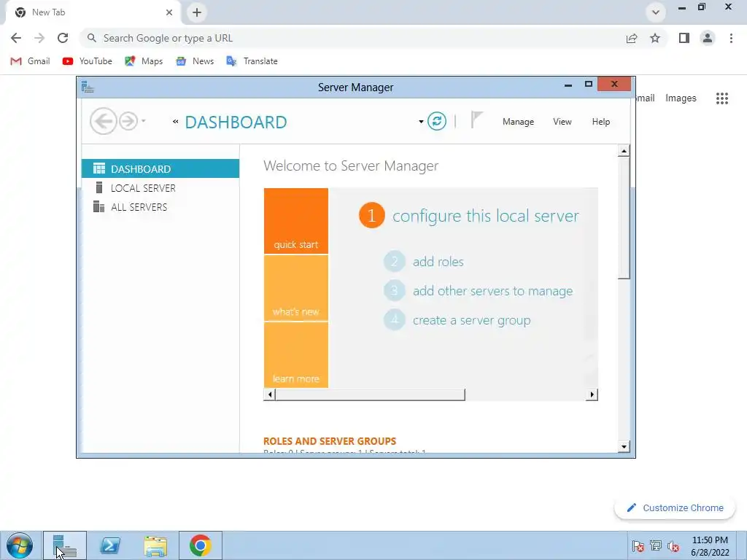Bookmark this tab with the star icon
Viewport: 747px width, 560px height.
[655, 38]
